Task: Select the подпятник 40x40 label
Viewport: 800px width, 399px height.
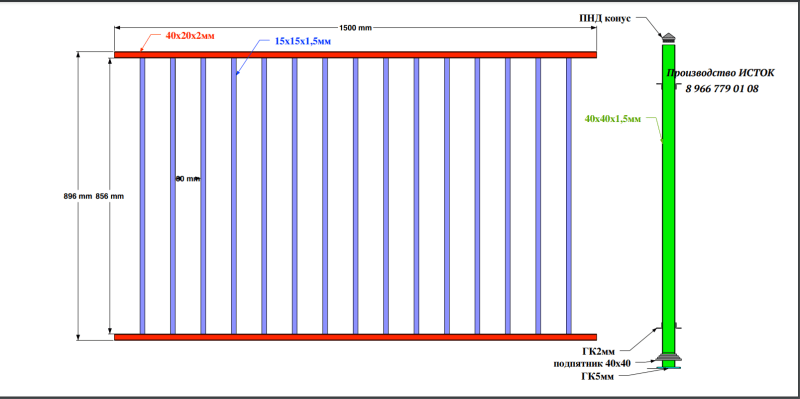Action: click(x=592, y=364)
